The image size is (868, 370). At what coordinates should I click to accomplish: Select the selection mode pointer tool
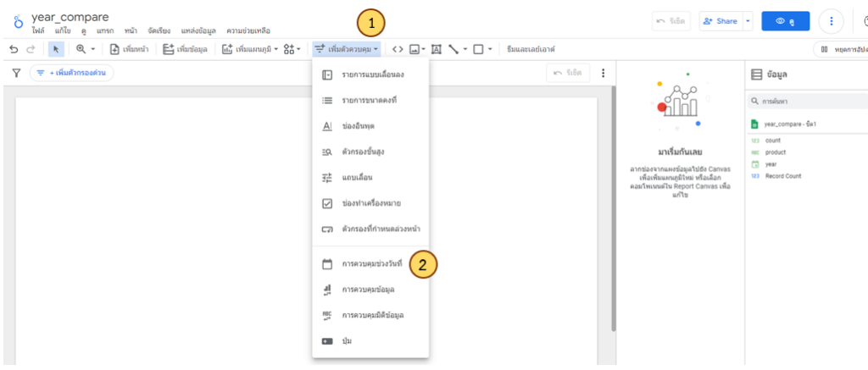click(56, 49)
